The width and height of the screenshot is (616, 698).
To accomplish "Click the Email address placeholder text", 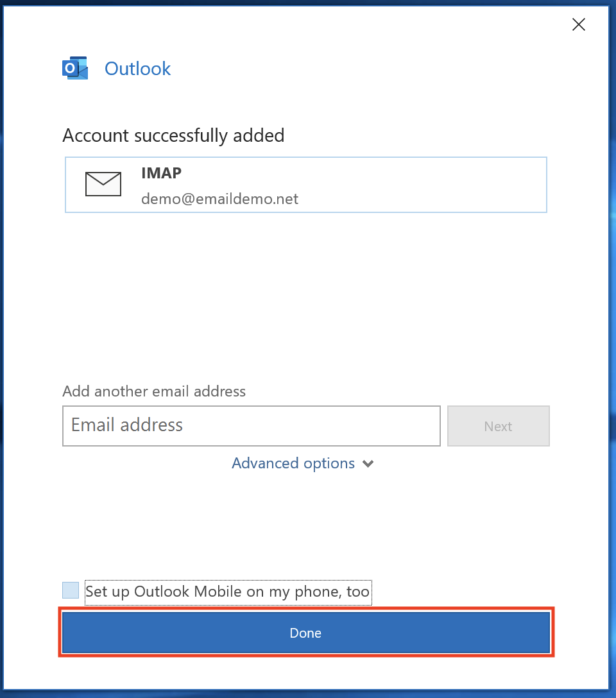I will tap(127, 425).
